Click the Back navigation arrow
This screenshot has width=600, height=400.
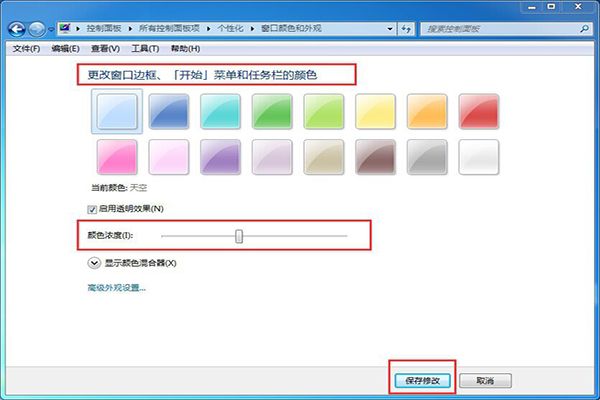16,29
